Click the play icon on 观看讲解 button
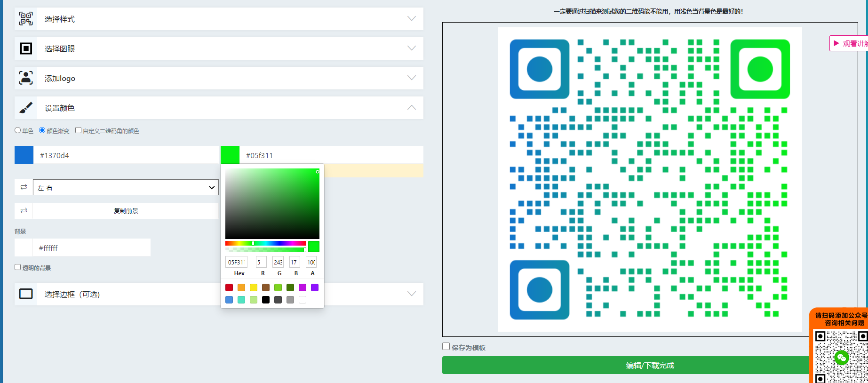Viewport: 868px width, 383px height. point(836,43)
